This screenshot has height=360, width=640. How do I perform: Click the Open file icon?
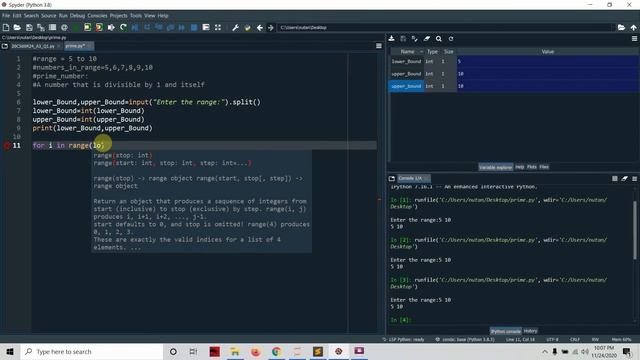pyautogui.click(x=17, y=27)
